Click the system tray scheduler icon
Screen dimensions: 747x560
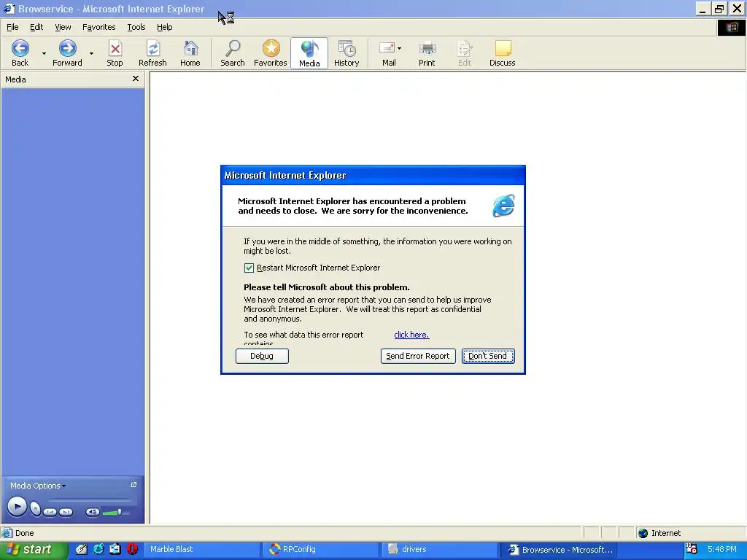coord(692,549)
